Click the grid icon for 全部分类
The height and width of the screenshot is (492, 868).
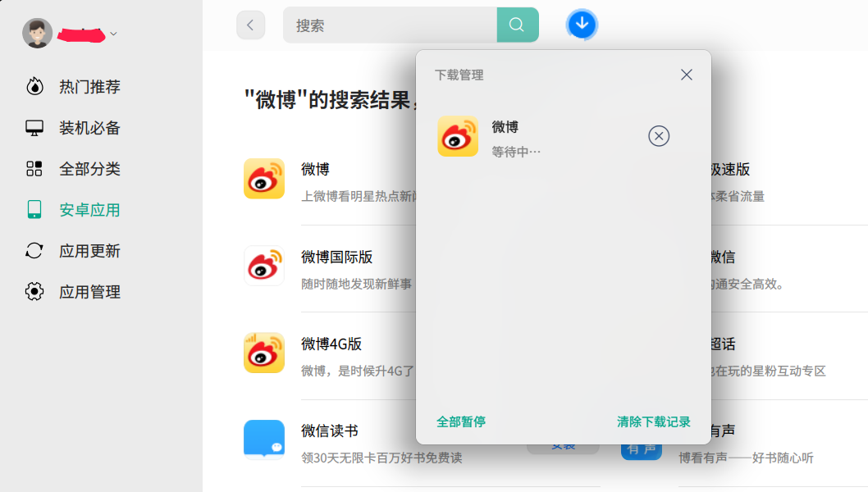click(x=34, y=169)
